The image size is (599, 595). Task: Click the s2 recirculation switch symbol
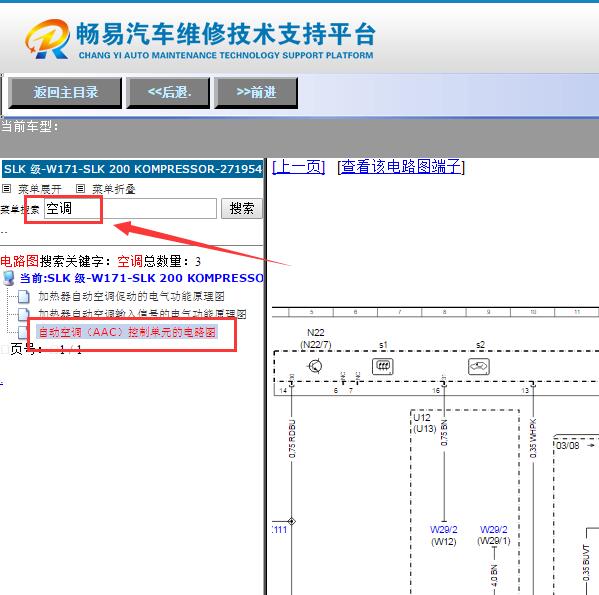tap(479, 366)
